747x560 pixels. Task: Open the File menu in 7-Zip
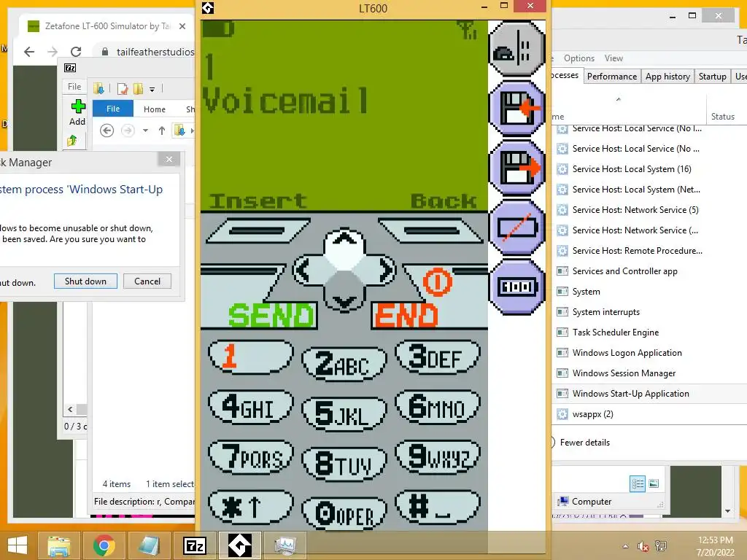tap(74, 87)
